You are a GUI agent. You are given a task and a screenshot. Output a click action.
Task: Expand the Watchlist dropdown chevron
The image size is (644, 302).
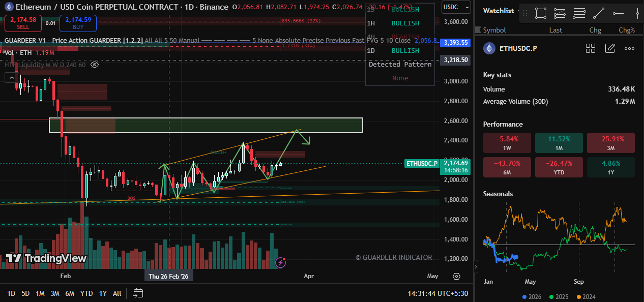(x=518, y=11)
